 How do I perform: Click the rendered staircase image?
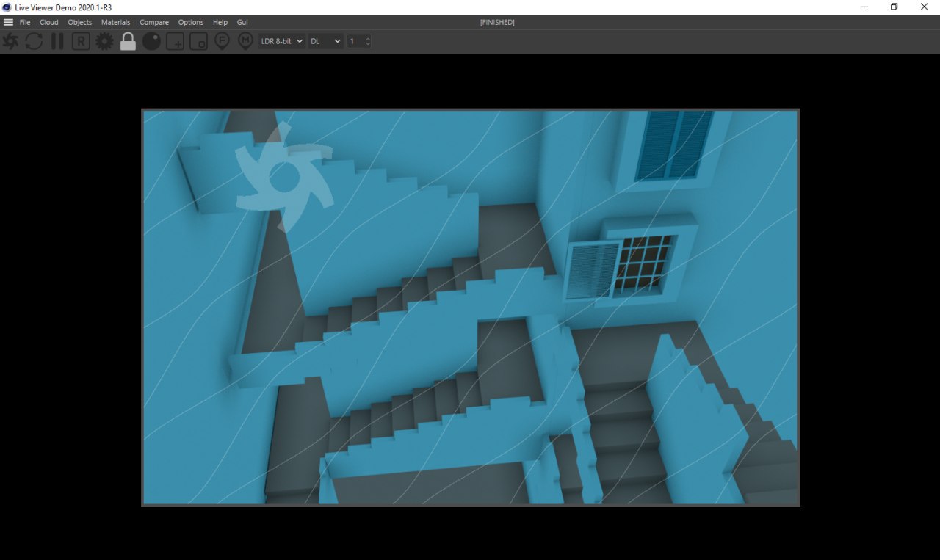(x=470, y=308)
